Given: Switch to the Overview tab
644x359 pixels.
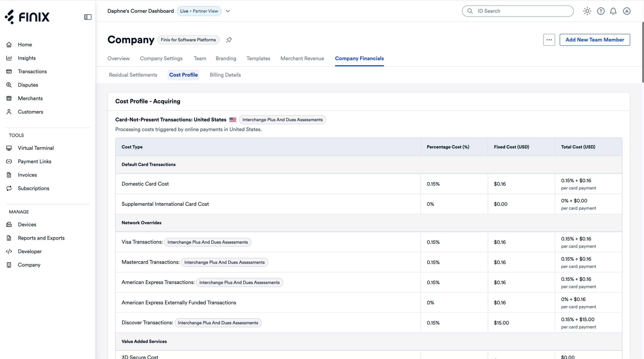Looking at the screenshot, I should (x=118, y=58).
